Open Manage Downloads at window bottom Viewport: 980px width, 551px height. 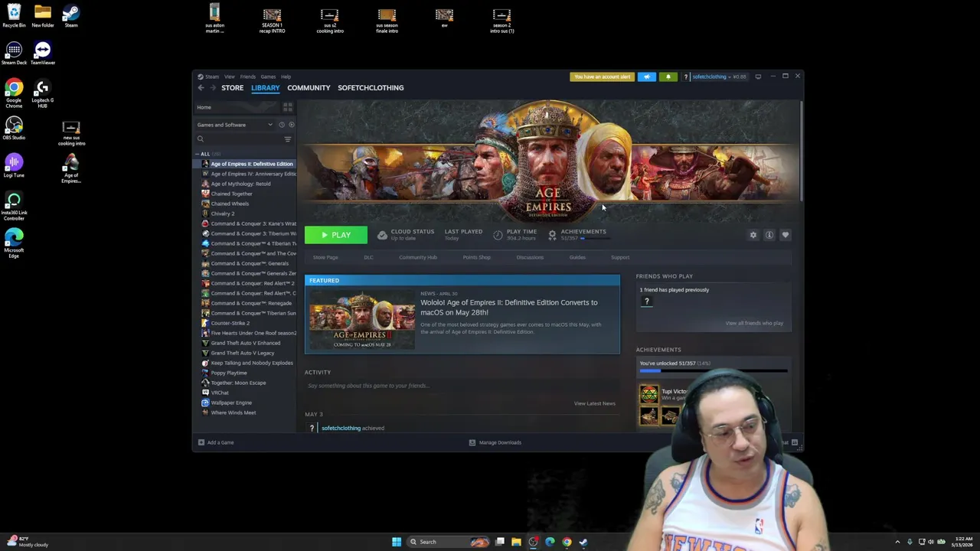pyautogui.click(x=495, y=442)
